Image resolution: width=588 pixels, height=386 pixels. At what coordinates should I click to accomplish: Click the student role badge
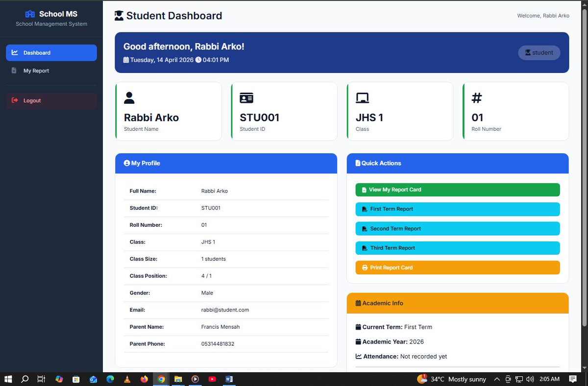(x=539, y=52)
